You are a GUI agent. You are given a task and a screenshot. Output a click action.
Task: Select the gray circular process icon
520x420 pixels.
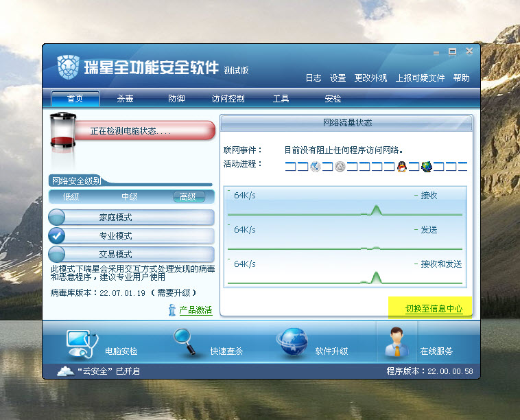340,166
